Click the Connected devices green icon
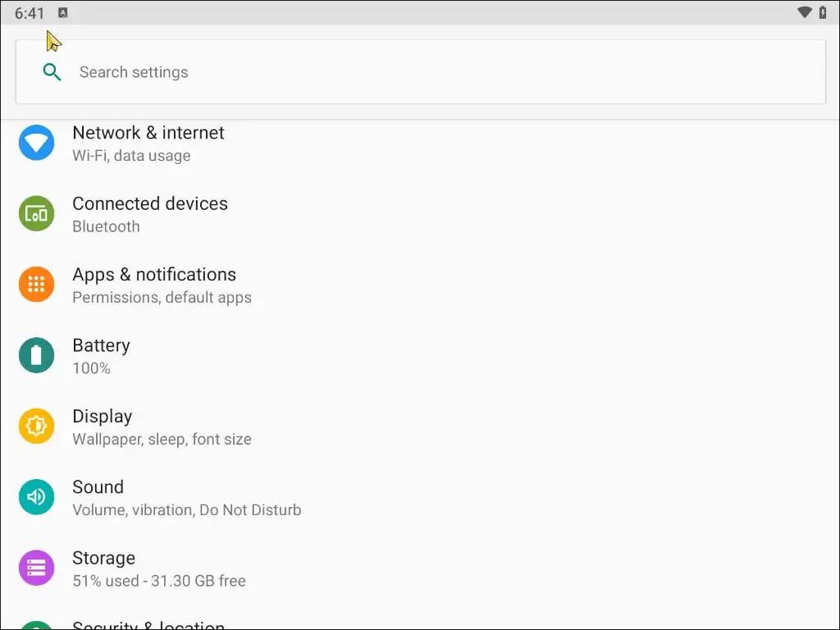Image resolution: width=840 pixels, height=630 pixels. 37,213
